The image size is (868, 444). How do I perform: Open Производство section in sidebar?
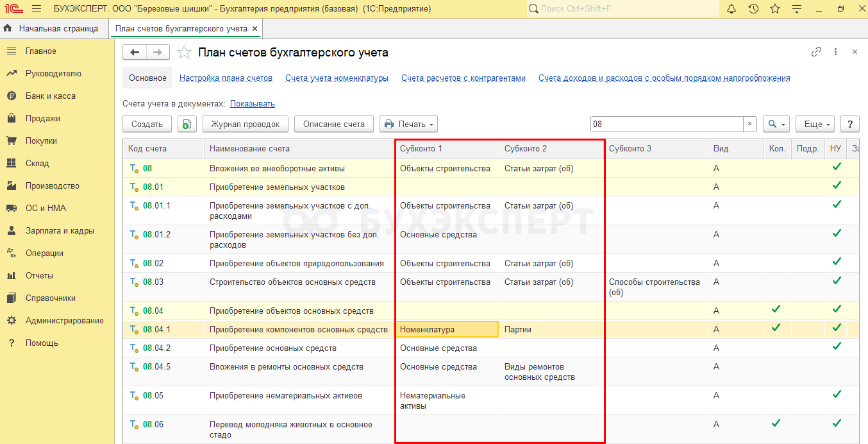point(53,186)
